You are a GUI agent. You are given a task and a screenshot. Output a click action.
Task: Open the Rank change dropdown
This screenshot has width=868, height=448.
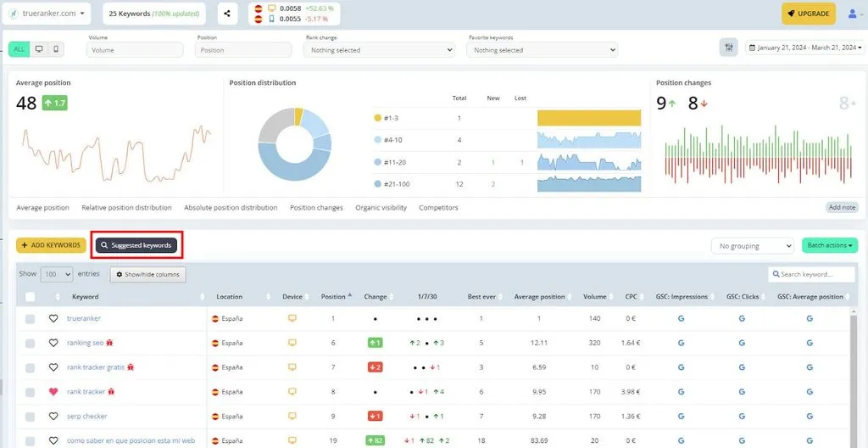point(379,50)
